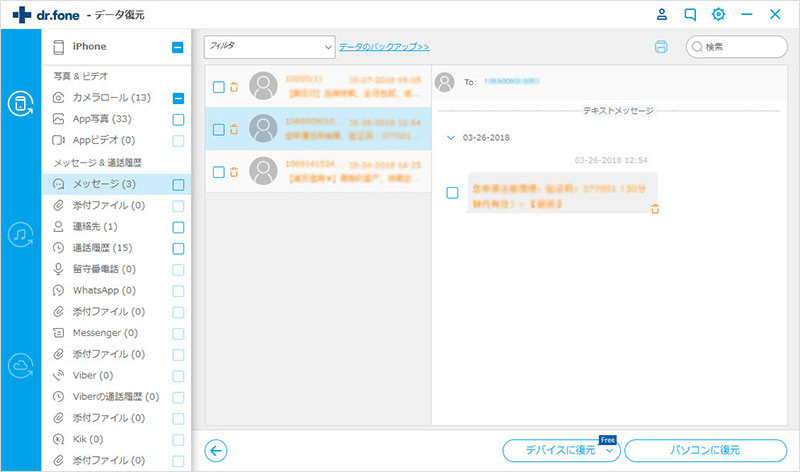800x472 pixels.
Task: Click the パソコンに復元 button
Action: tap(705, 450)
